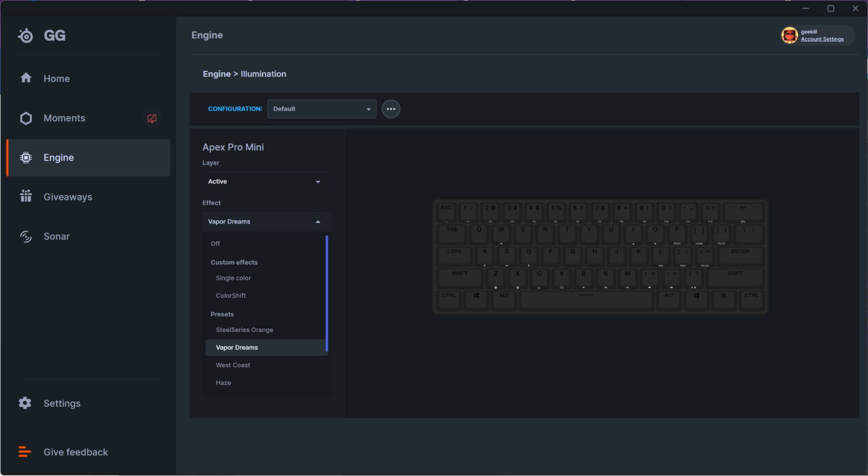868x476 pixels.
Task: Click the Engine breadcrumb link
Action: tap(217, 74)
